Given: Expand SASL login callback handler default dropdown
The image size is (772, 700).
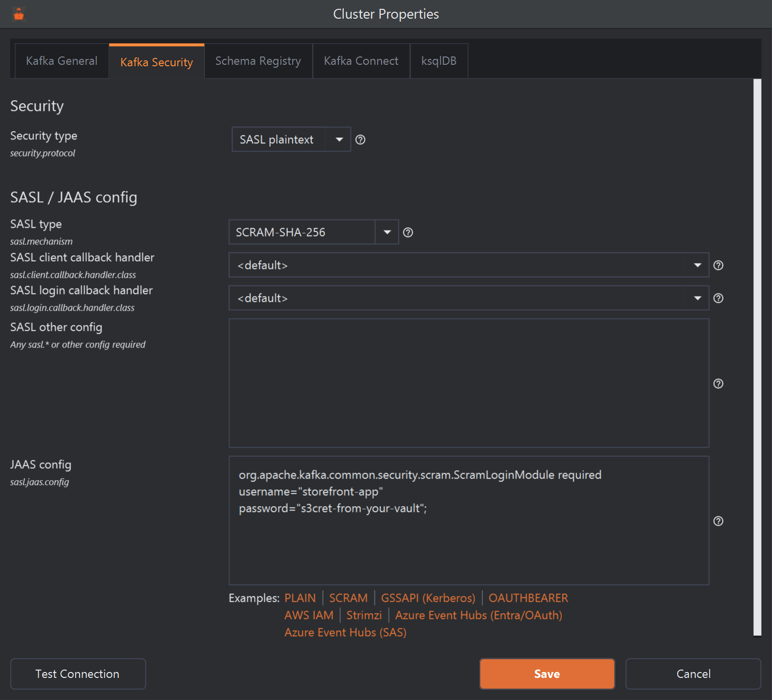Looking at the screenshot, I should (469, 298).
